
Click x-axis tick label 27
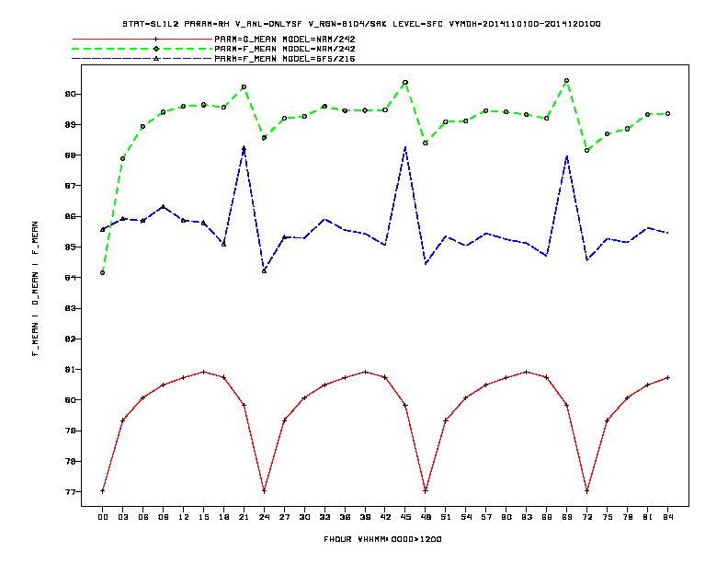(284, 517)
